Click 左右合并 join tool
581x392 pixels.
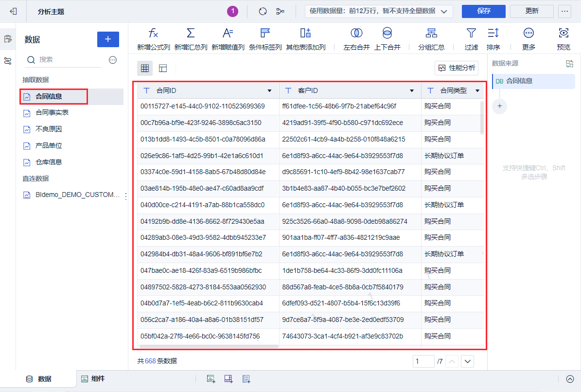coord(356,39)
